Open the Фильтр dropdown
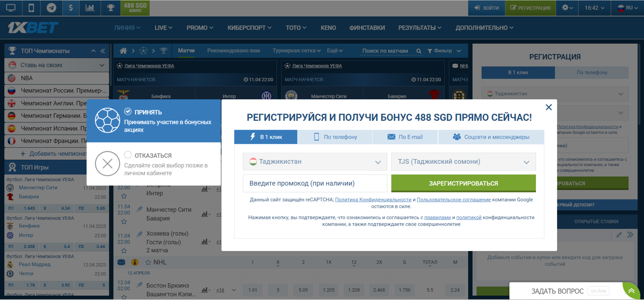 click(x=444, y=51)
